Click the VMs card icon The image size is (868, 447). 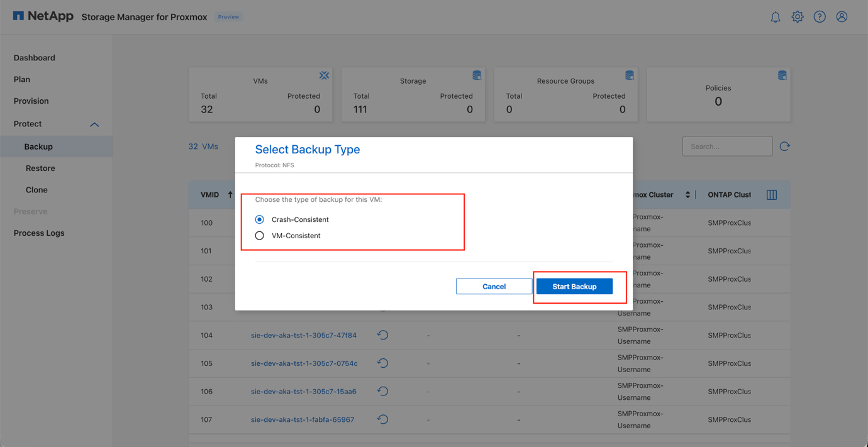pyautogui.click(x=324, y=75)
